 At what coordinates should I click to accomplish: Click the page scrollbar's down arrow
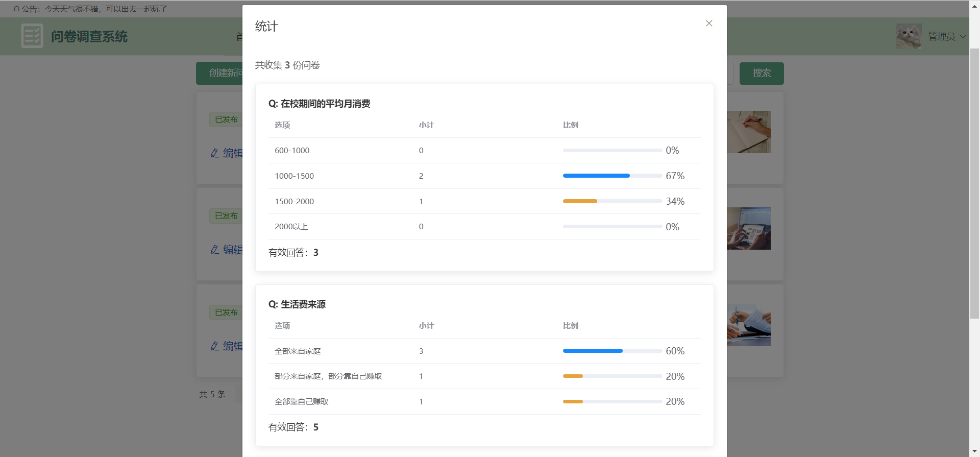coord(974,452)
